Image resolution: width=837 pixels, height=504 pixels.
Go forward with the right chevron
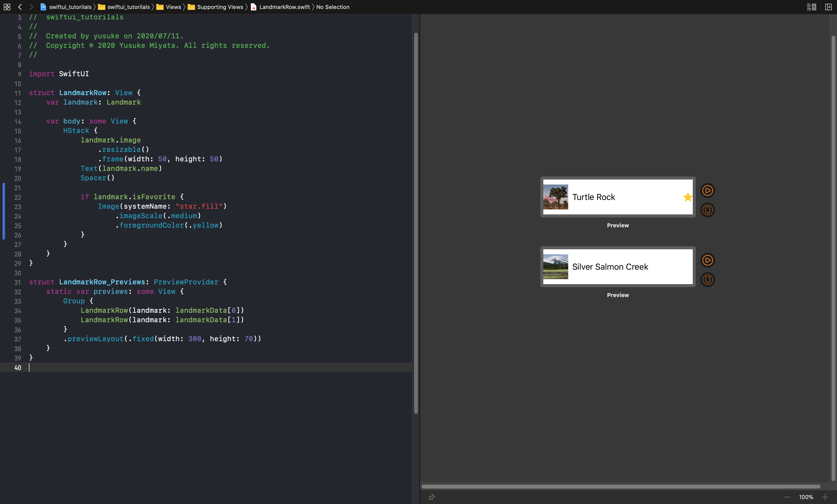31,7
